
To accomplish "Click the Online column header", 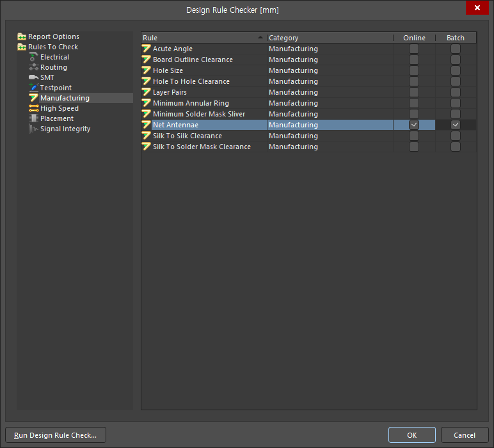I will coord(414,38).
